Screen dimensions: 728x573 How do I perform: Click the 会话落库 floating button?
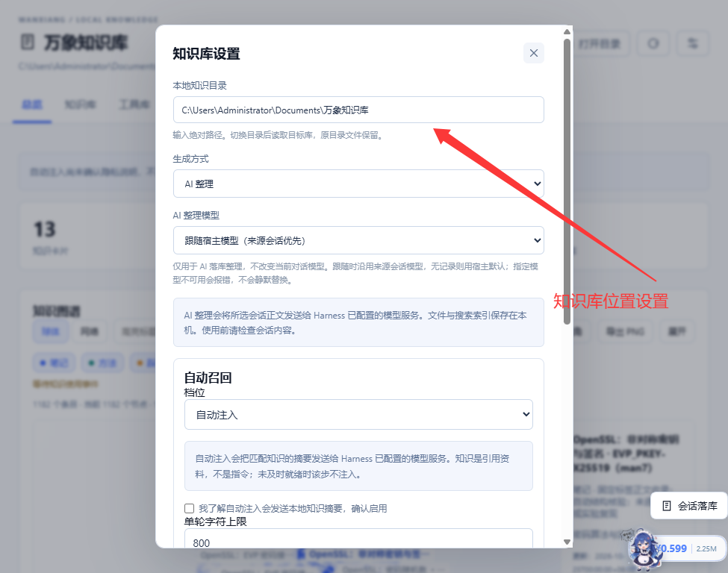click(689, 506)
